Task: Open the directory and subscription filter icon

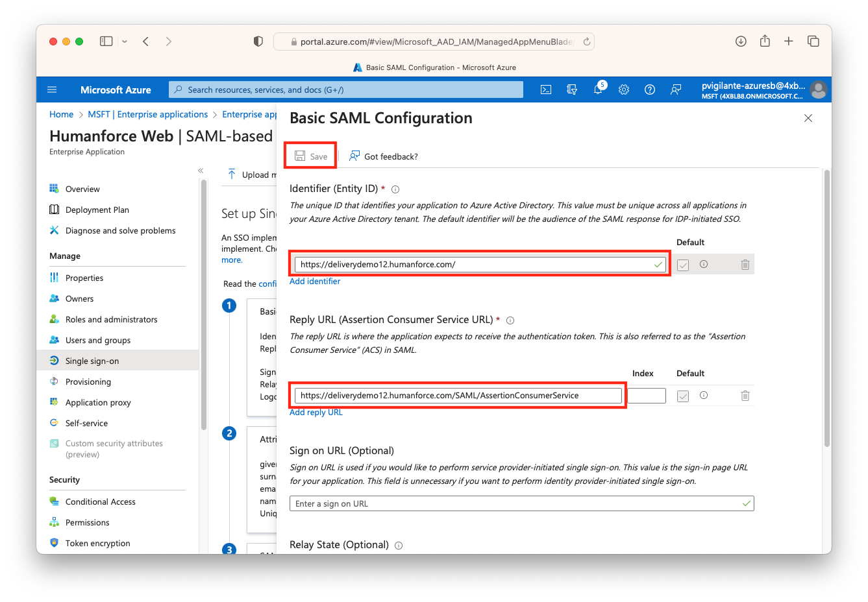Action: pyautogui.click(x=572, y=90)
